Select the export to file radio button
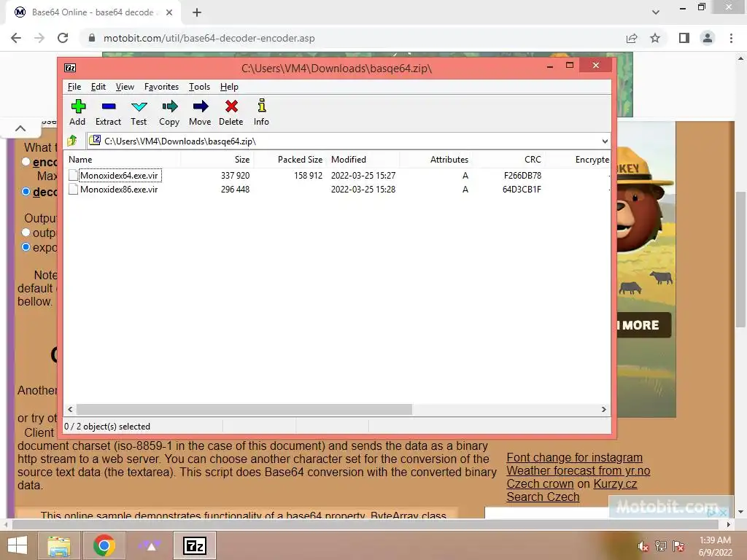Image resolution: width=747 pixels, height=560 pixels. (x=26, y=246)
